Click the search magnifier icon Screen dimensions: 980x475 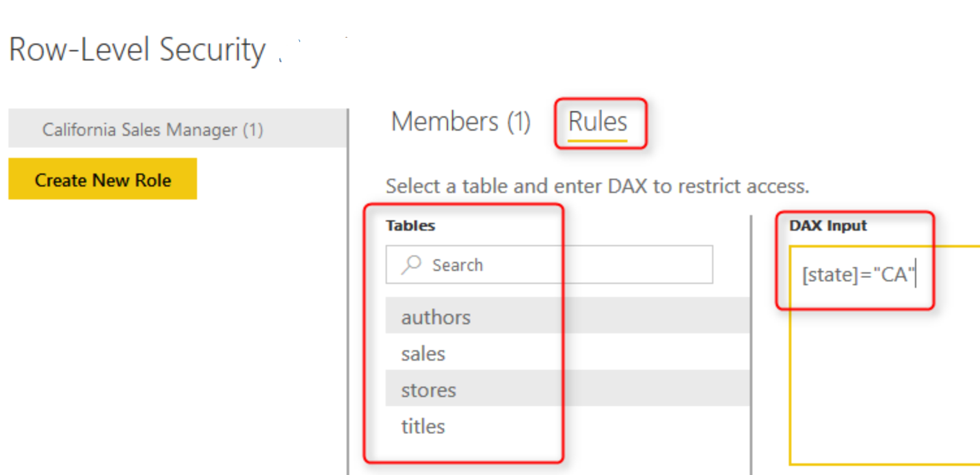tap(411, 264)
